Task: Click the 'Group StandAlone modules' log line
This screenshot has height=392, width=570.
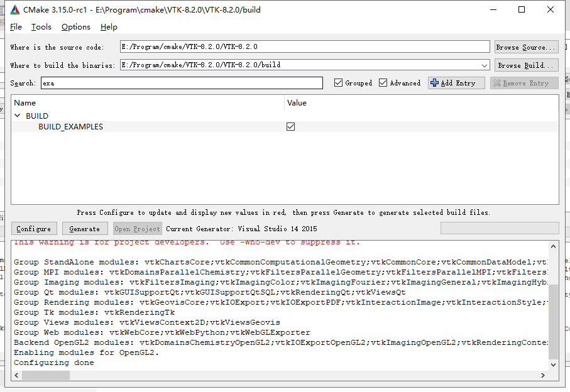Action: [281, 262]
